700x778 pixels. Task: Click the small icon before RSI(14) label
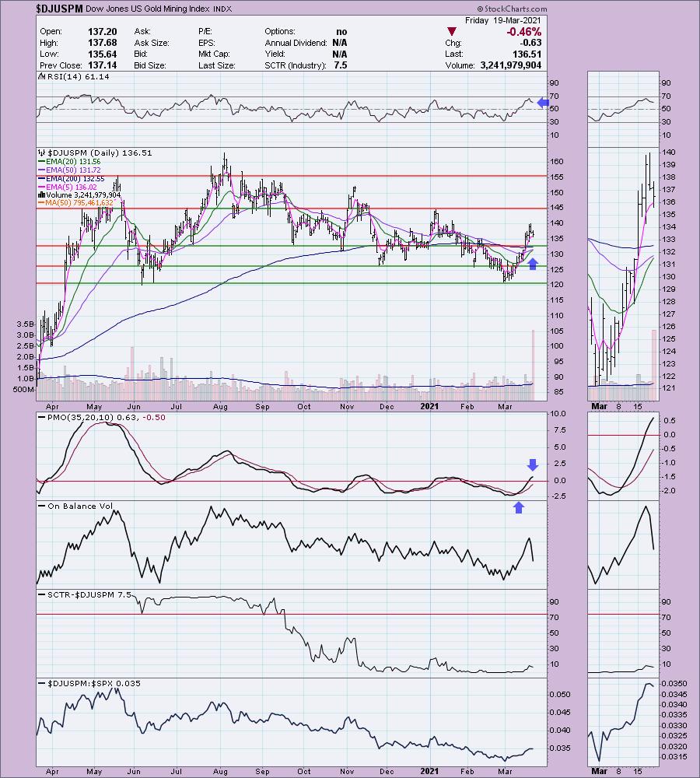coord(42,76)
